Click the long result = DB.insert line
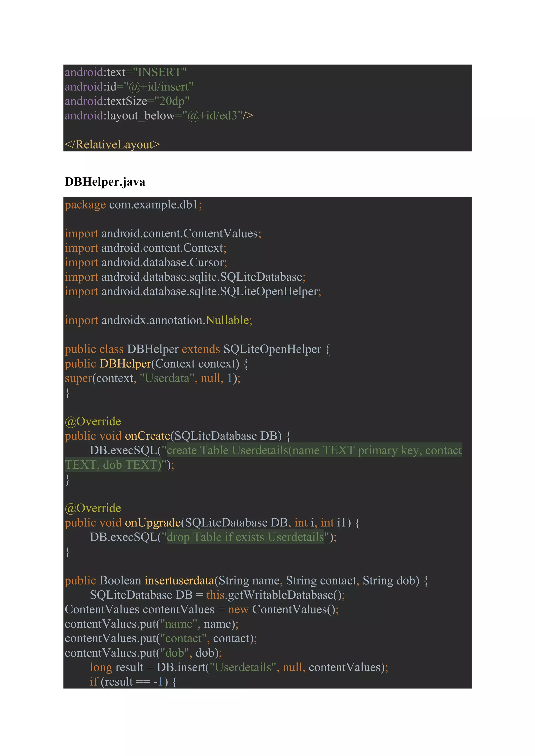The image size is (535, 756). [239, 668]
